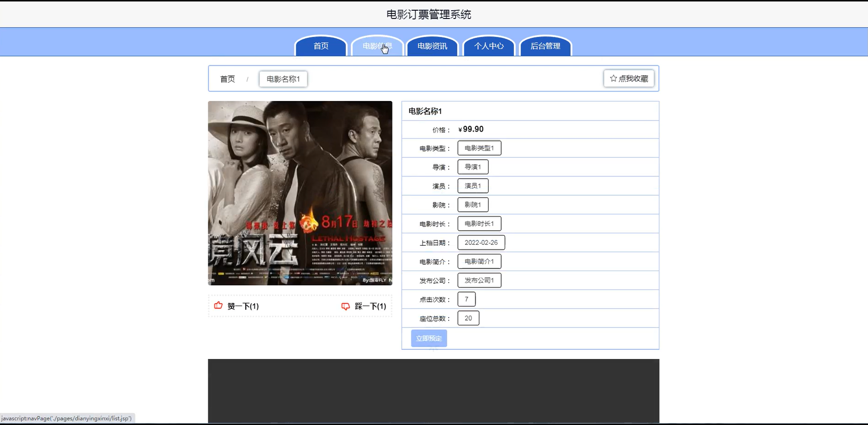Click the 影院1 value tag

473,205
